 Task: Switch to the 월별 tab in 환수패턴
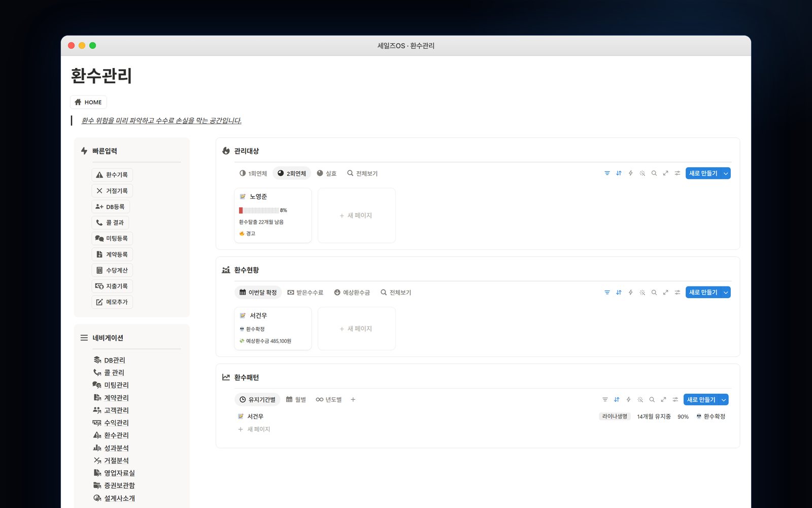(x=296, y=400)
